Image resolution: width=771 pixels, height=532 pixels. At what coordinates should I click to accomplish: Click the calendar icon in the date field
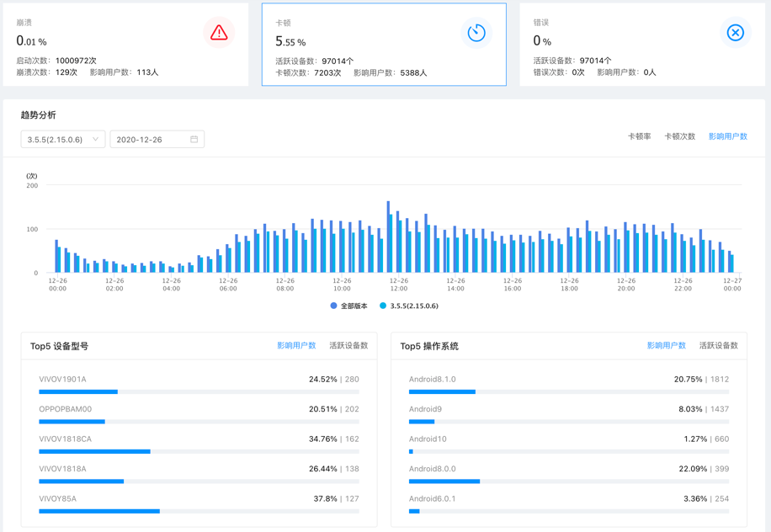[x=194, y=140]
